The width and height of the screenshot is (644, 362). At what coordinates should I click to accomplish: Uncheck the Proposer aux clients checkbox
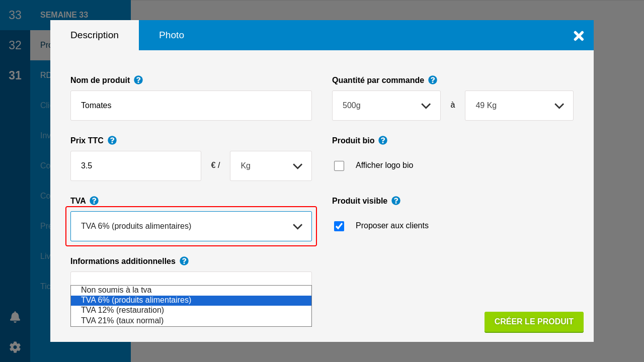(x=339, y=226)
